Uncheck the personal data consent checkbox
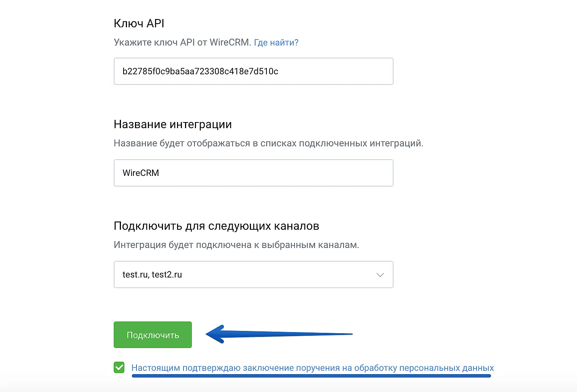This screenshot has height=392, width=577. click(119, 367)
